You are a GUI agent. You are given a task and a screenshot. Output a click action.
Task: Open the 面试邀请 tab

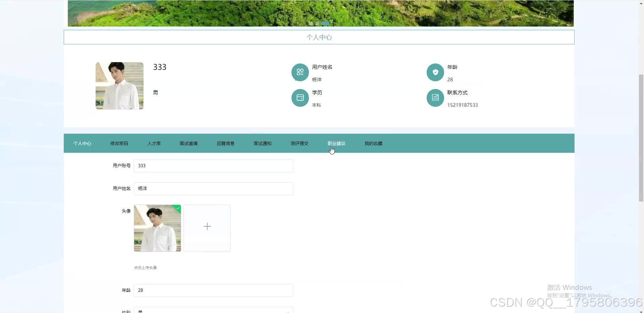pos(189,143)
